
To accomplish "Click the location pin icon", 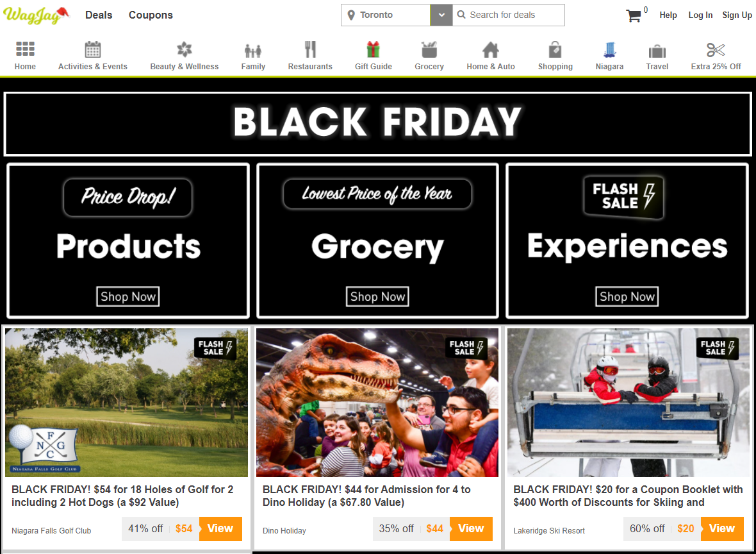I will [x=351, y=15].
